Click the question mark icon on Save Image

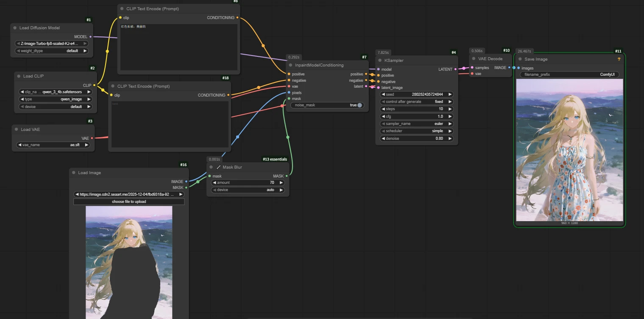pyautogui.click(x=619, y=59)
